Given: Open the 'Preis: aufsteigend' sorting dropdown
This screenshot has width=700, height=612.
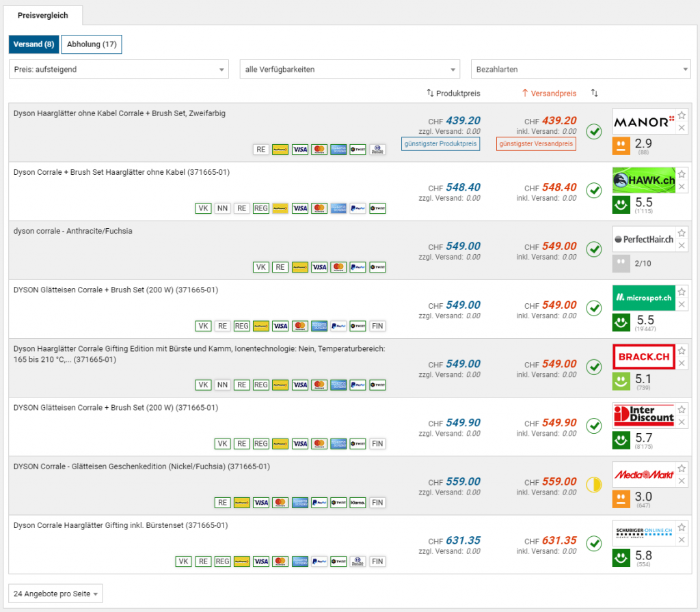Looking at the screenshot, I should click(119, 69).
